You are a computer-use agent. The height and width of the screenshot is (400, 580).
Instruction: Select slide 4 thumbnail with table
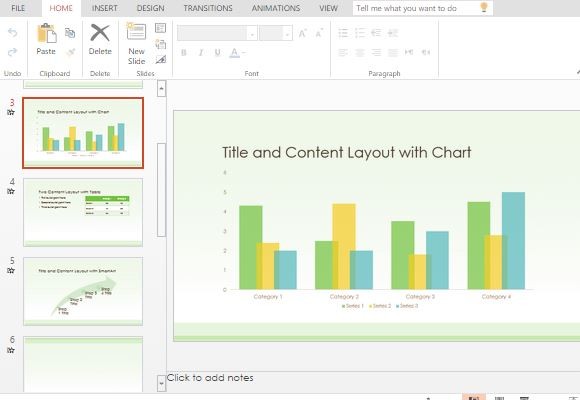[83, 212]
